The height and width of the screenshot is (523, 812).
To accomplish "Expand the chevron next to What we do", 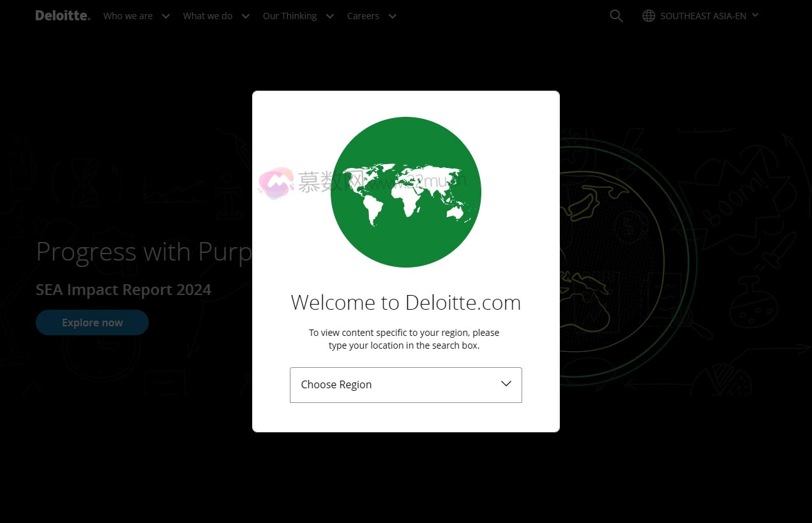I will click(x=246, y=16).
